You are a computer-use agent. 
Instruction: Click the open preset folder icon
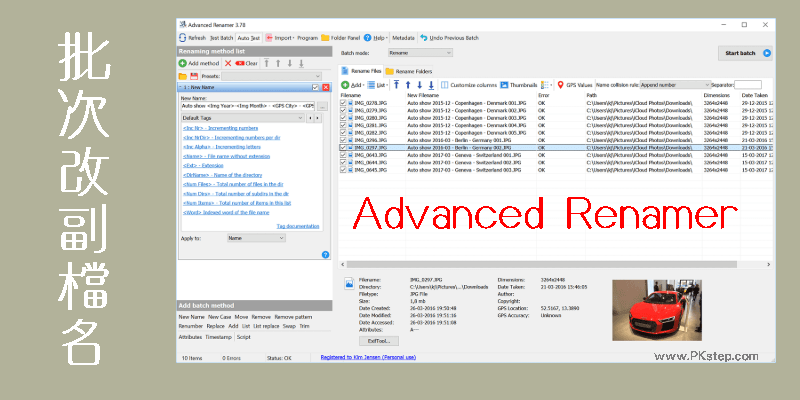tap(183, 76)
